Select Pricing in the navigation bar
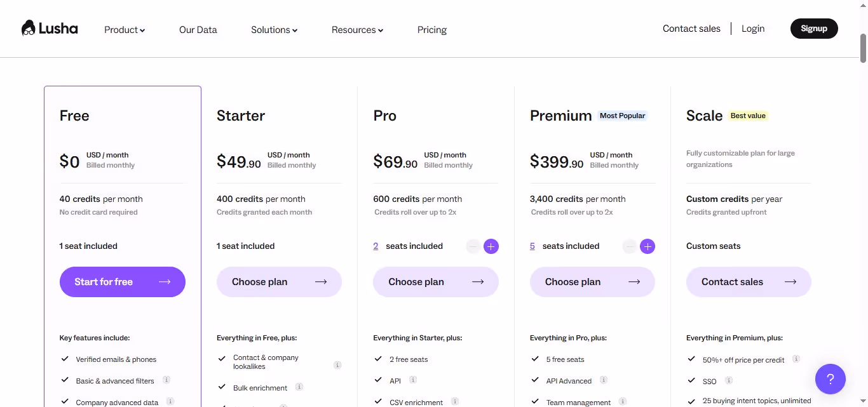 (x=431, y=29)
